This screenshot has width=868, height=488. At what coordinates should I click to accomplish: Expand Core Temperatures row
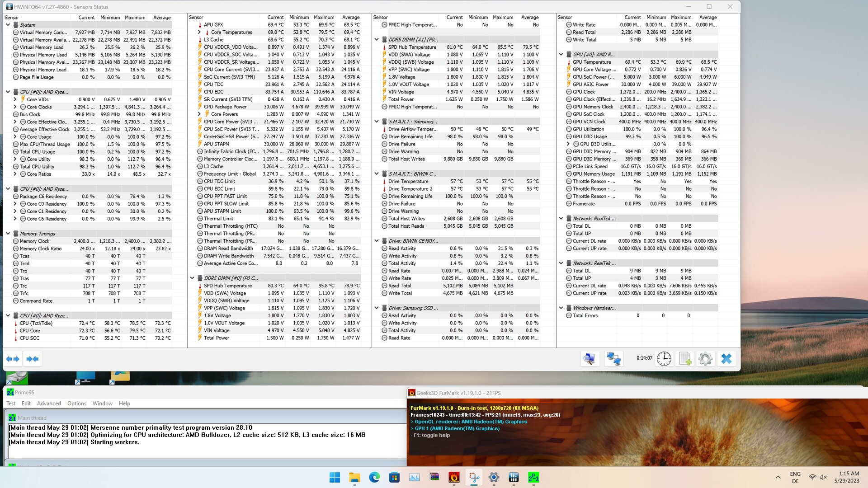click(199, 32)
